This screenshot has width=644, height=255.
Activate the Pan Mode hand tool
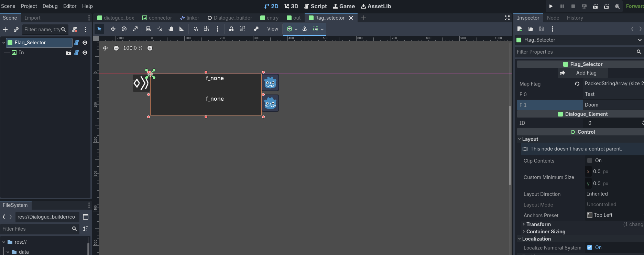point(171,29)
